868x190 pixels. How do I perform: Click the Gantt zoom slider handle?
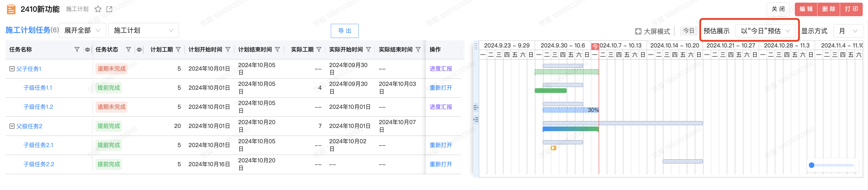click(x=812, y=165)
